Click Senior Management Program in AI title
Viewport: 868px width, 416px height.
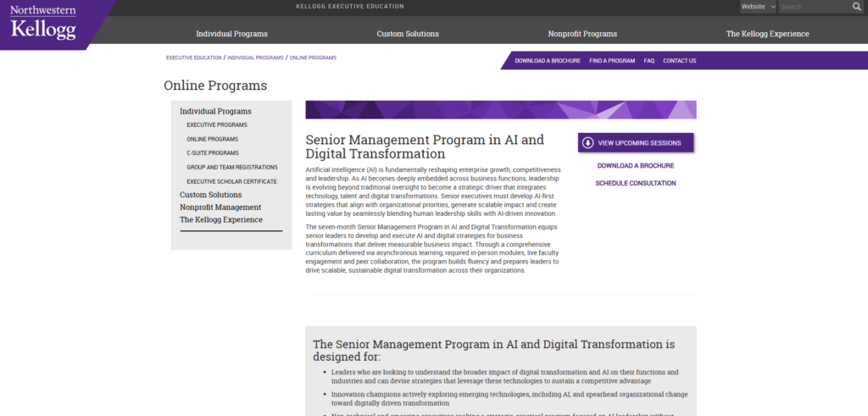coord(425,147)
